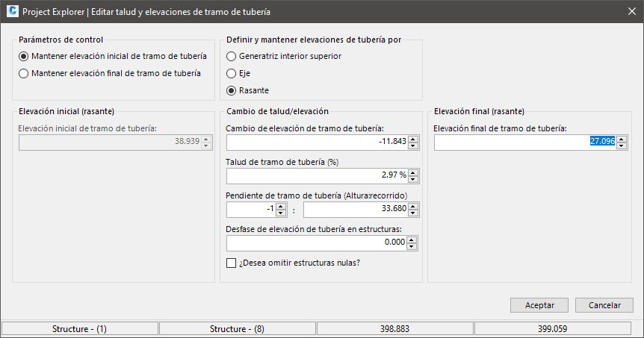Decrease Pendiente recorrido value with down arrow
This screenshot has width=644, height=338.
(412, 213)
